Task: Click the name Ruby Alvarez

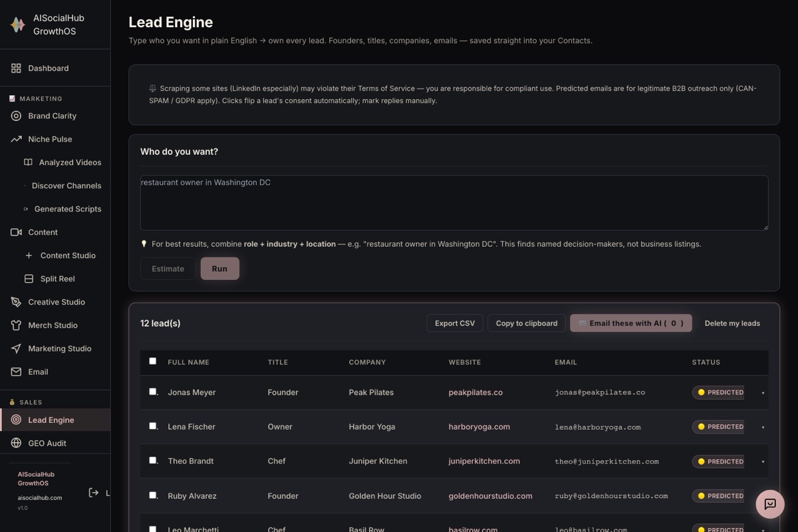Action: click(x=192, y=496)
